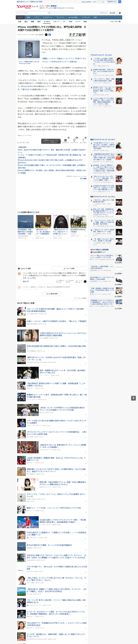The height and width of the screenshot is (644, 138).
Task: Select the トップ navigation tab
Action: click(20, 17)
